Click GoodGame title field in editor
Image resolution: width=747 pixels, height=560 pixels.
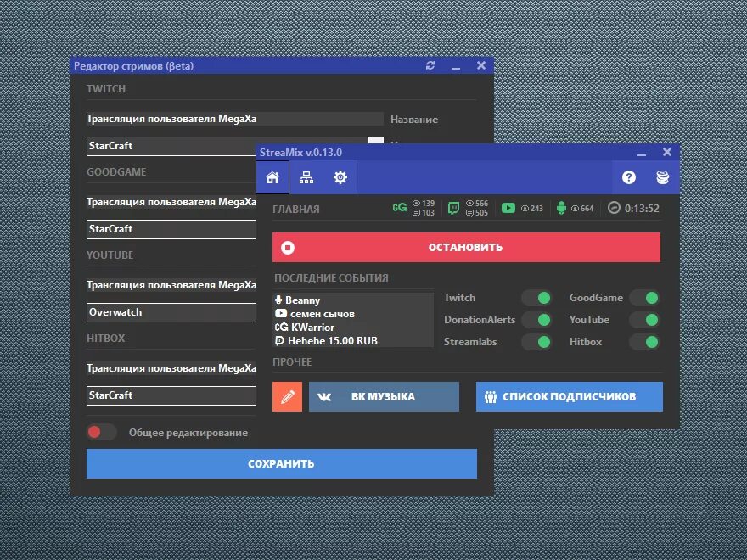click(x=171, y=202)
